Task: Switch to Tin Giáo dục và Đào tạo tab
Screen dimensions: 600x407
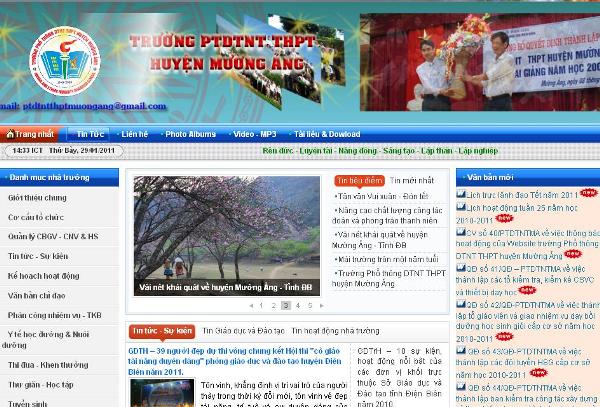Action: click(243, 331)
